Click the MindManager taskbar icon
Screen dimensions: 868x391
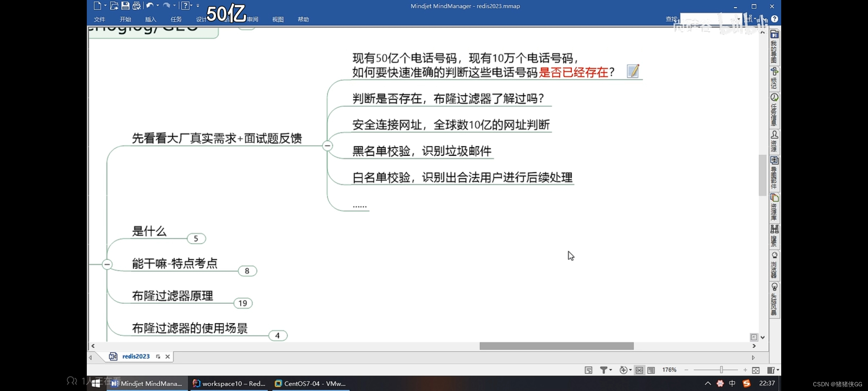[x=147, y=383]
